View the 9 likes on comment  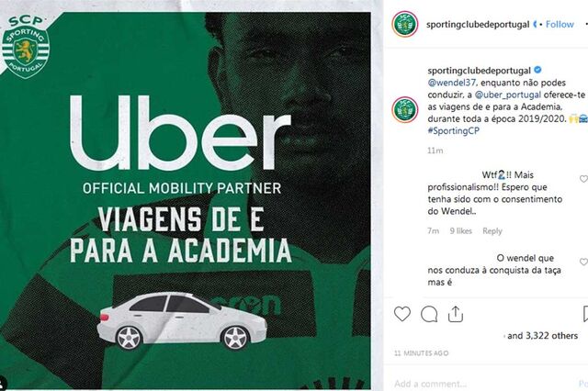coord(461,231)
